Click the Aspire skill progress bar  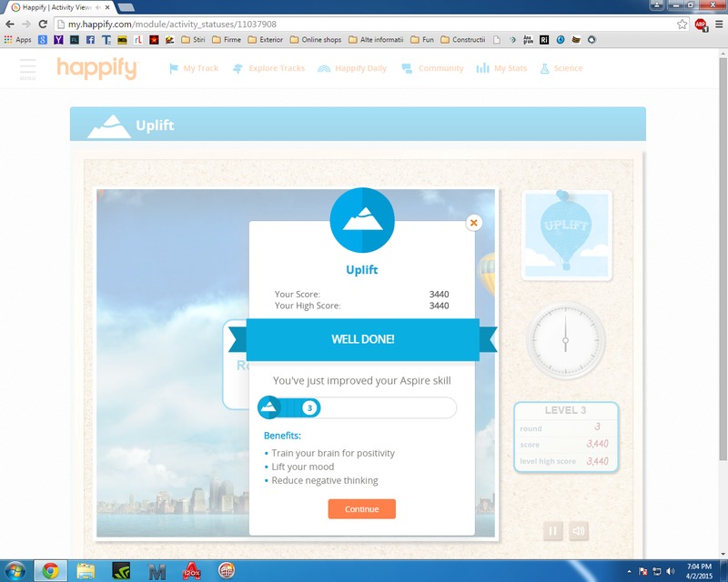(x=357, y=407)
